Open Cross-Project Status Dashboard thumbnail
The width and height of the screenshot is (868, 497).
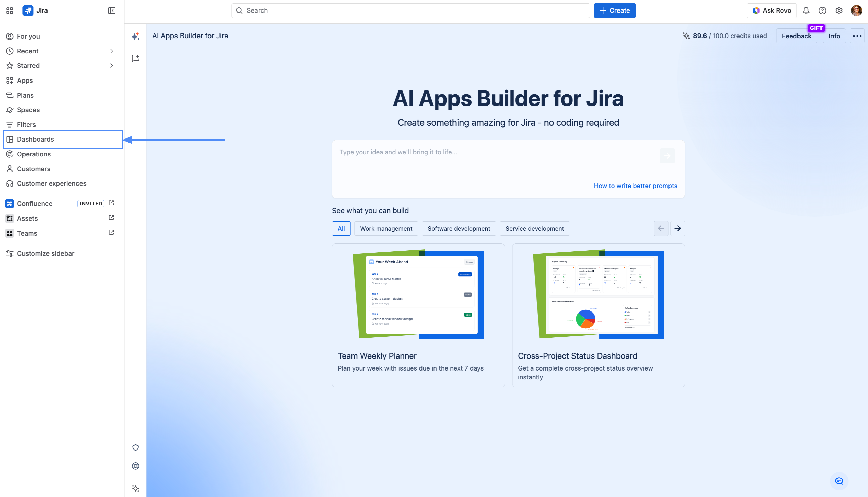click(598, 295)
